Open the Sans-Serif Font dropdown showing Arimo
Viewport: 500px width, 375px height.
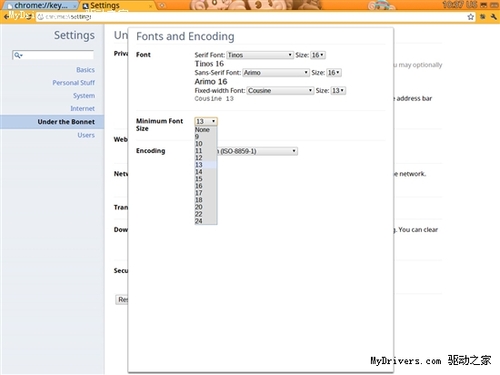coord(276,73)
